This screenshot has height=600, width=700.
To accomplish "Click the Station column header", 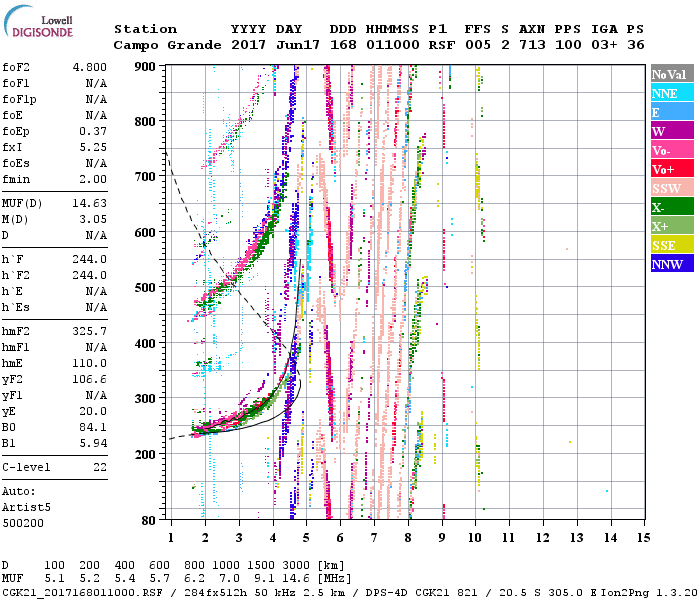I will (145, 29).
